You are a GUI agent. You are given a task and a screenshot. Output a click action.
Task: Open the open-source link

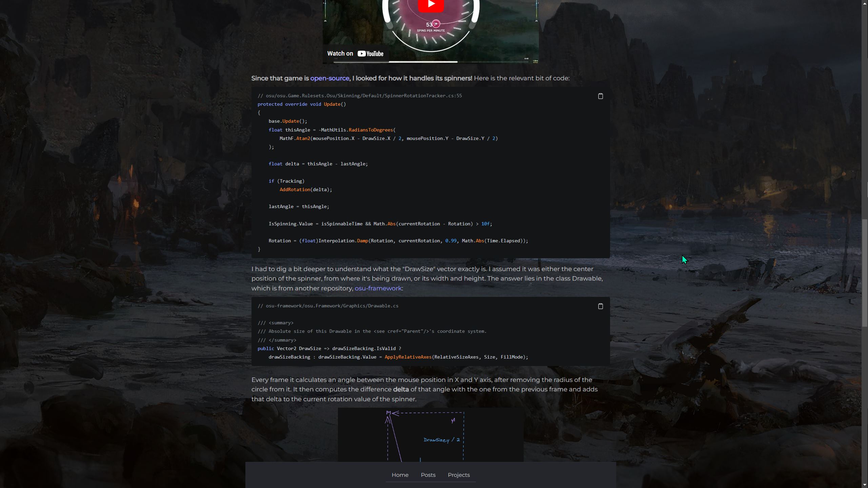tap(329, 78)
